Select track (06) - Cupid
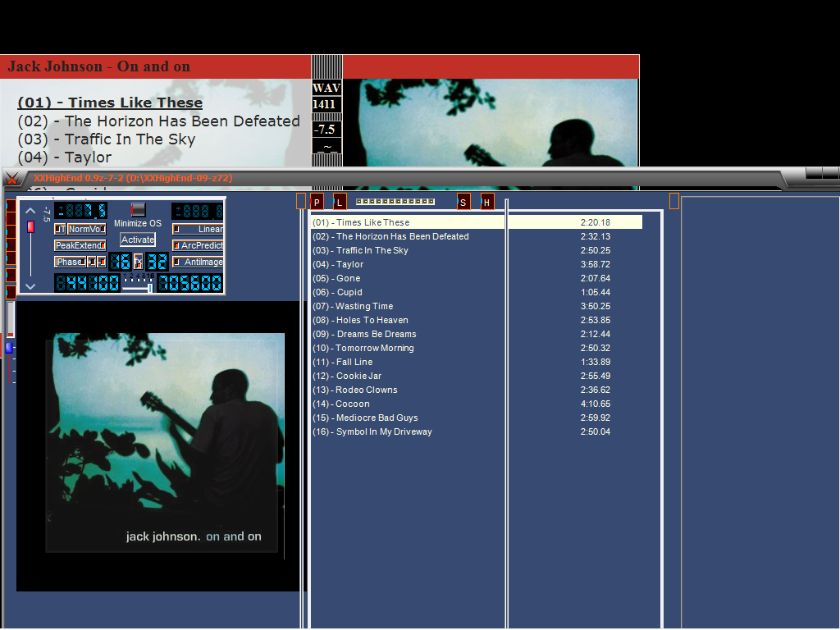Screen dimensions: 840x630 [477, 292]
